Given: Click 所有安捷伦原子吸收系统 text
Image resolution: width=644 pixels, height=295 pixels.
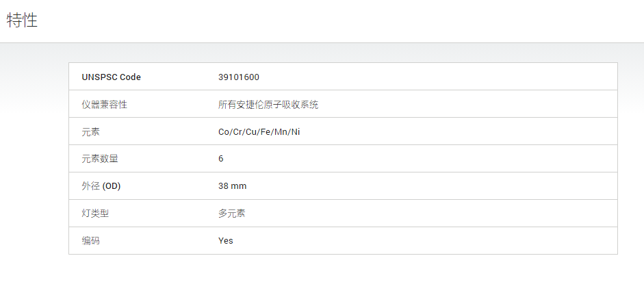Looking at the screenshot, I should click(x=268, y=104).
